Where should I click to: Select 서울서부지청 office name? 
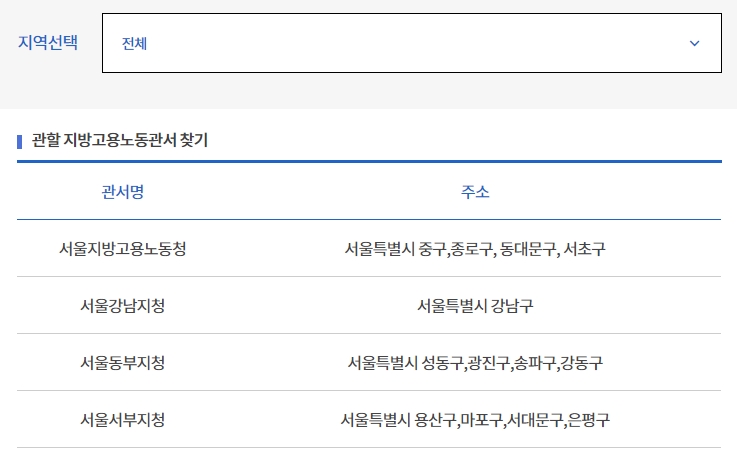123,419
